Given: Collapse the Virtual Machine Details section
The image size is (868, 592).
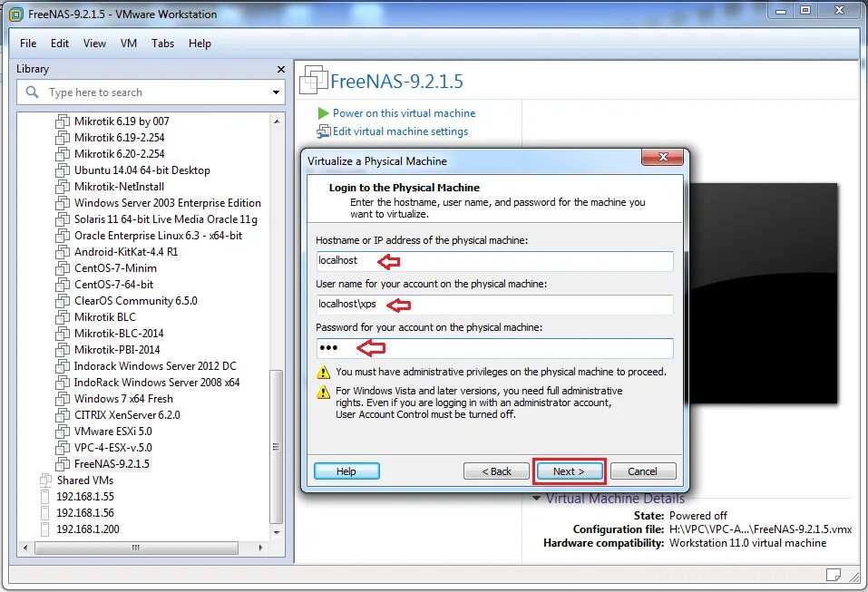Looking at the screenshot, I should (x=536, y=499).
